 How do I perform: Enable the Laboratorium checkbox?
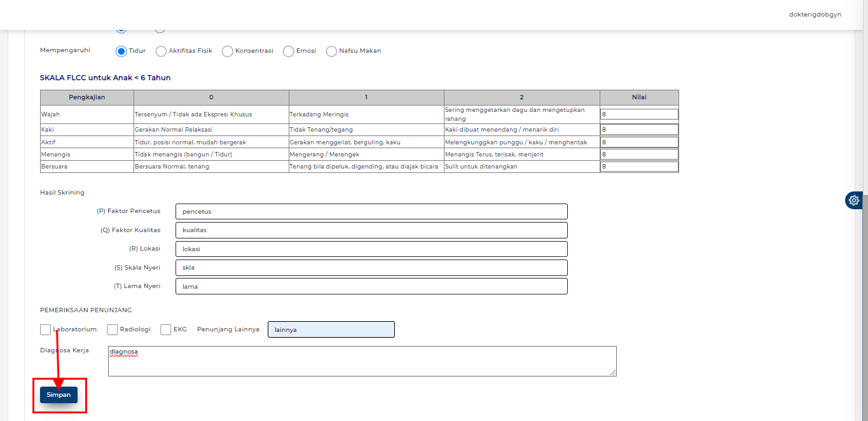coord(45,329)
